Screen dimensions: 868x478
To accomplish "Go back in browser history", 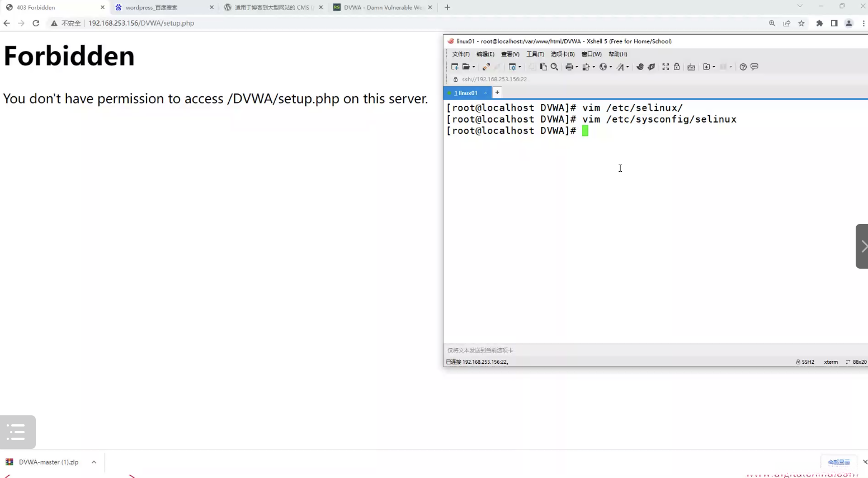I will [7, 23].
